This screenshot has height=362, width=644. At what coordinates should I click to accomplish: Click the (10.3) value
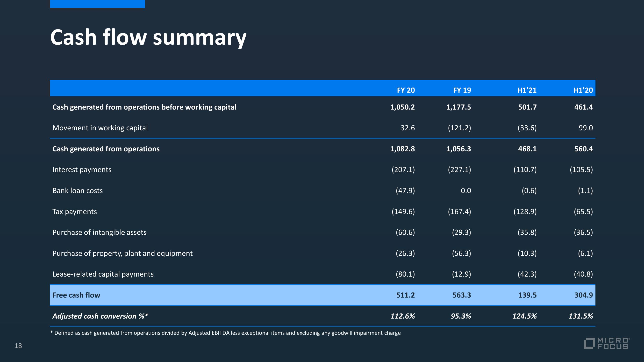point(527,253)
